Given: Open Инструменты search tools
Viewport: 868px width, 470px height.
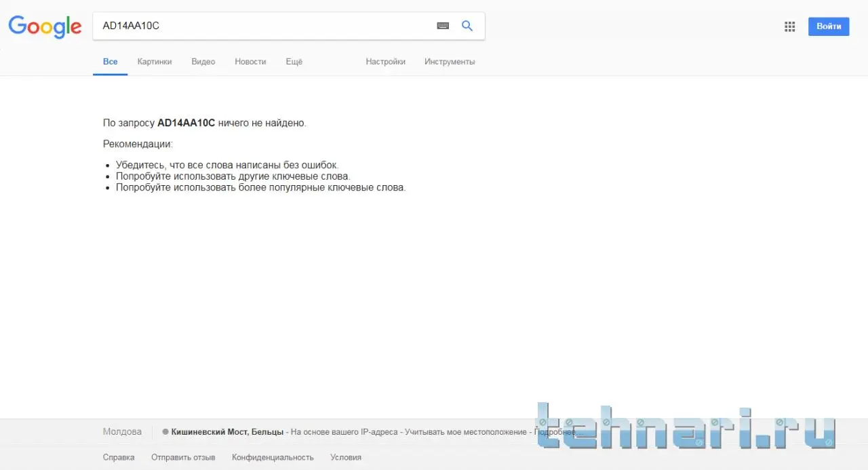Looking at the screenshot, I should [450, 62].
